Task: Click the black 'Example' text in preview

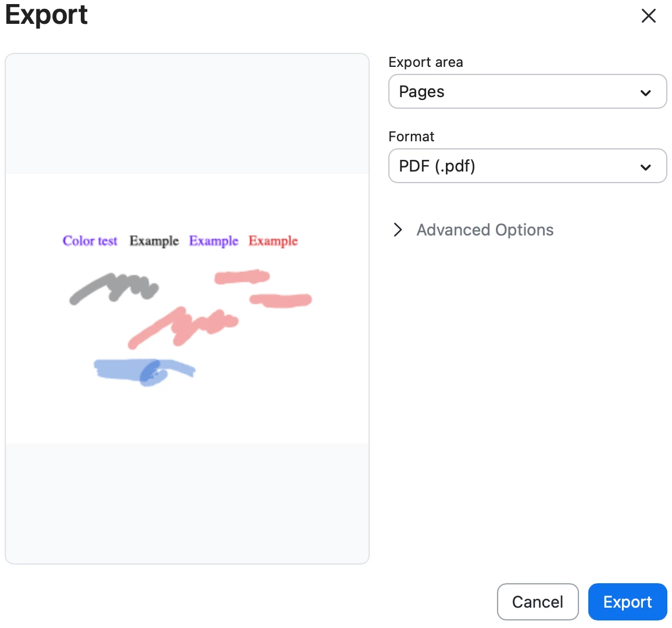Action: pyautogui.click(x=154, y=241)
